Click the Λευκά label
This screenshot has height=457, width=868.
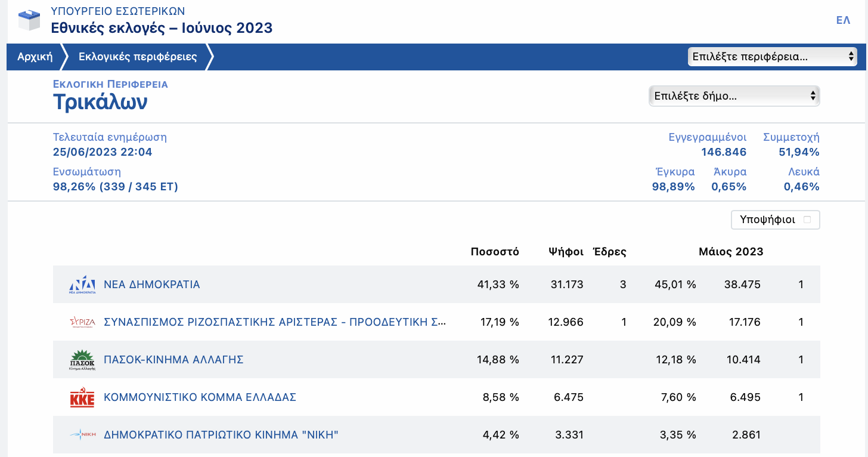click(804, 172)
